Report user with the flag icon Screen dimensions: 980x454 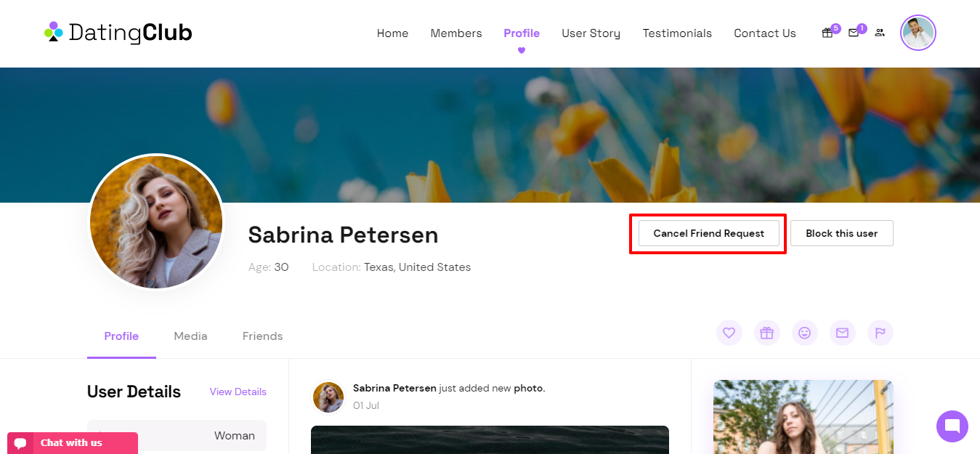click(880, 333)
